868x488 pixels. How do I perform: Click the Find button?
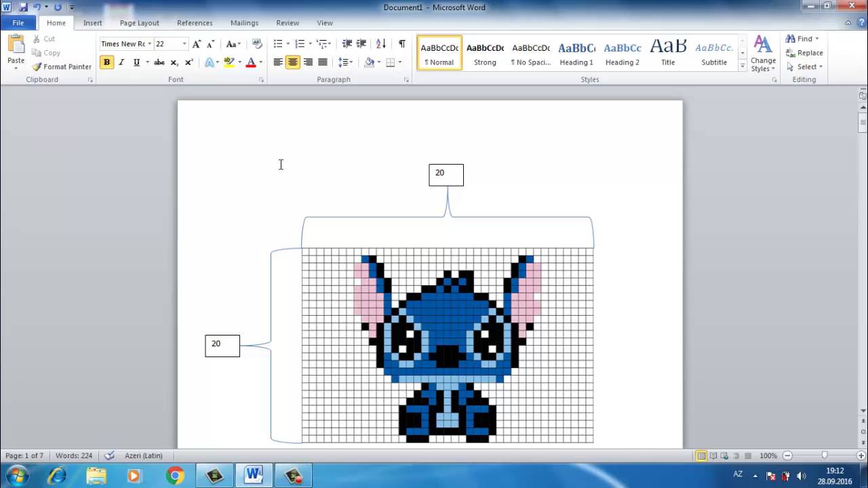[799, 39]
